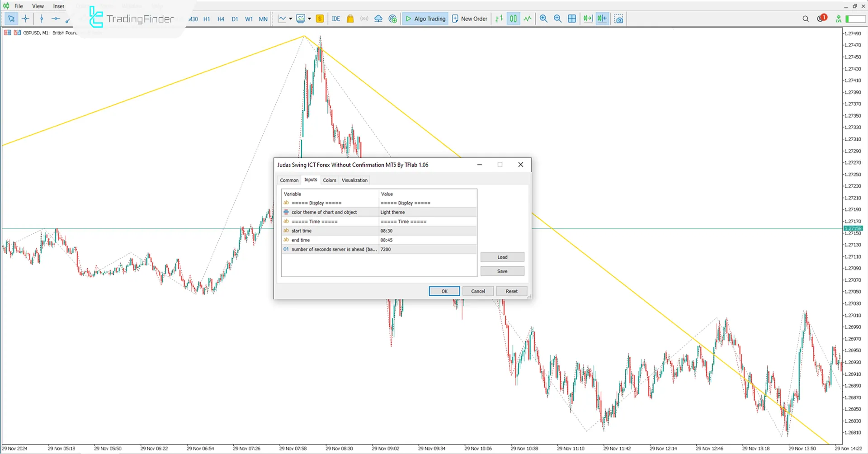The width and height of the screenshot is (868, 454).
Task: Open the search magnifier in the toolbar
Action: (806, 19)
